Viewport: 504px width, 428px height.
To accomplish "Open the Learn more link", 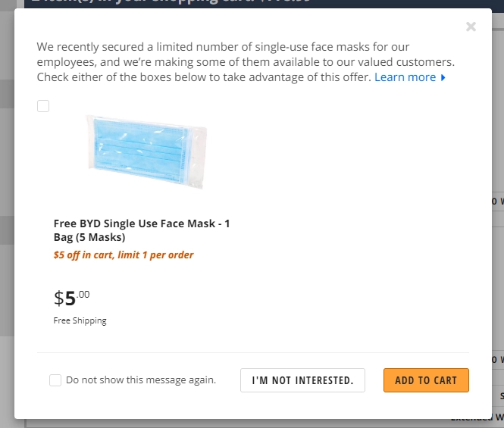I will 405,77.
